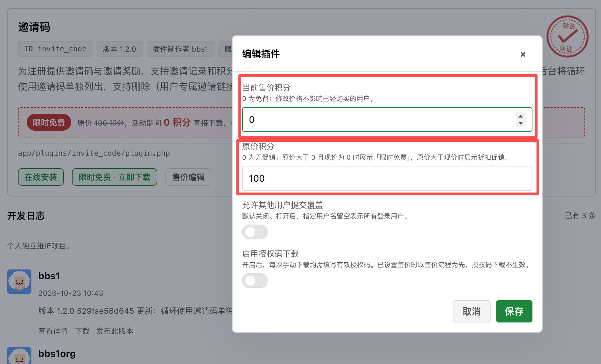The width and height of the screenshot is (601, 364).
Task: Click the 版本 1.2.0 tag
Action: (120, 49)
